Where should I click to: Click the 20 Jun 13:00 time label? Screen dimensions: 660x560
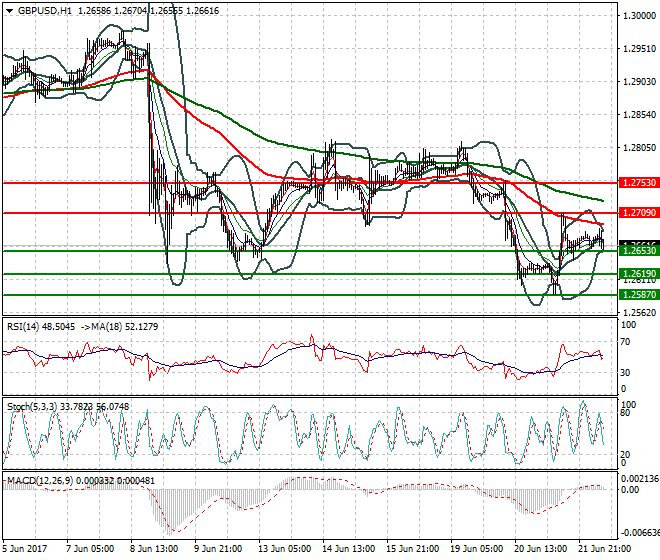pos(540,549)
